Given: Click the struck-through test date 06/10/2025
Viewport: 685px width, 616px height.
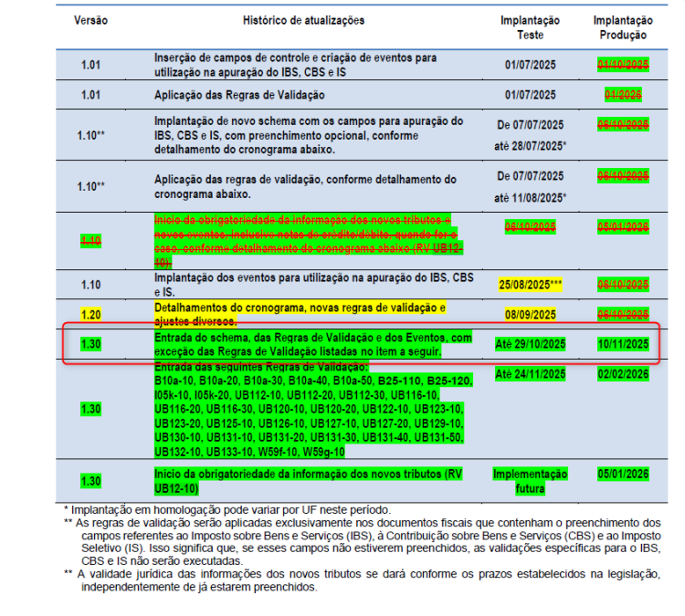Looking at the screenshot, I should (530, 227).
